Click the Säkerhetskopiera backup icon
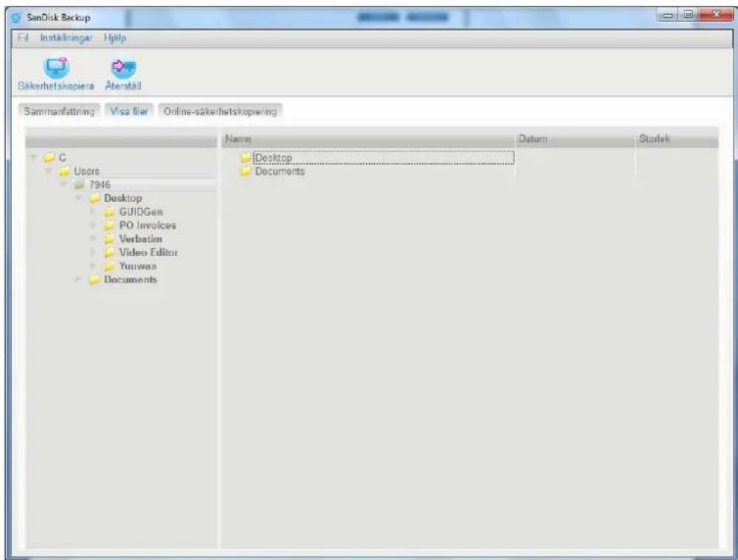This screenshot has height=560, width=738. (57, 68)
